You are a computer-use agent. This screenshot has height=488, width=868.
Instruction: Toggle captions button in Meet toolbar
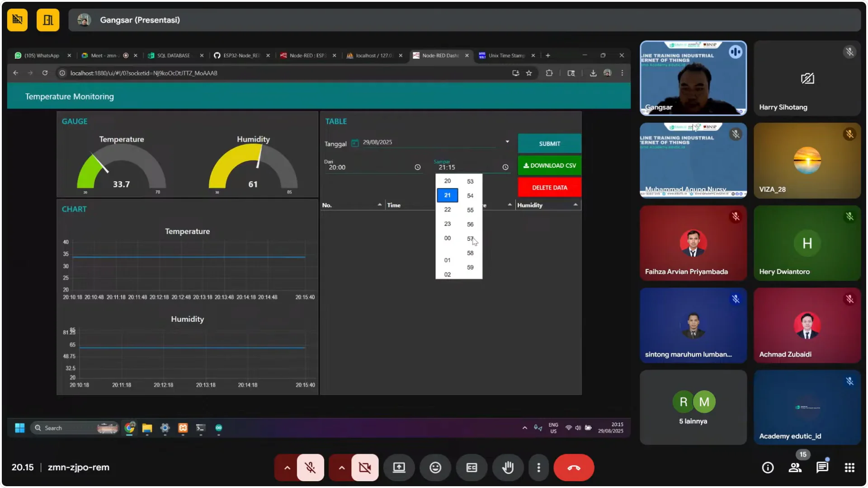(472, 468)
